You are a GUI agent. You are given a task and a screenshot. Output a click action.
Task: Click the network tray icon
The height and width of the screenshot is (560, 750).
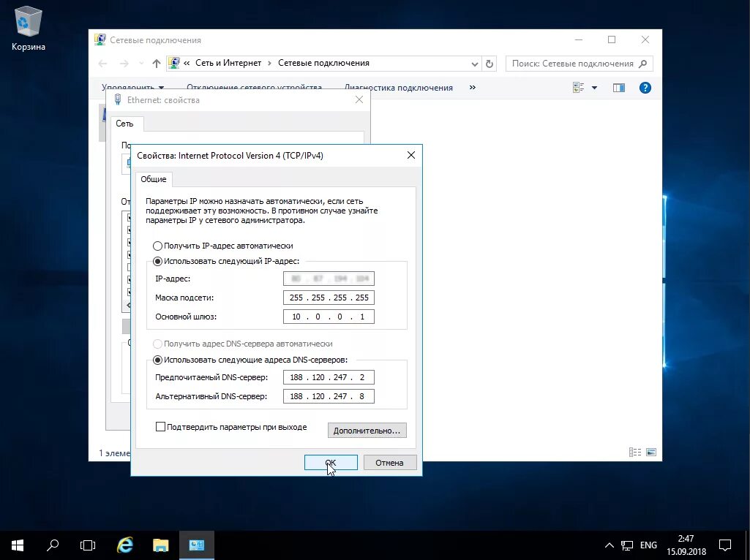coord(626,545)
